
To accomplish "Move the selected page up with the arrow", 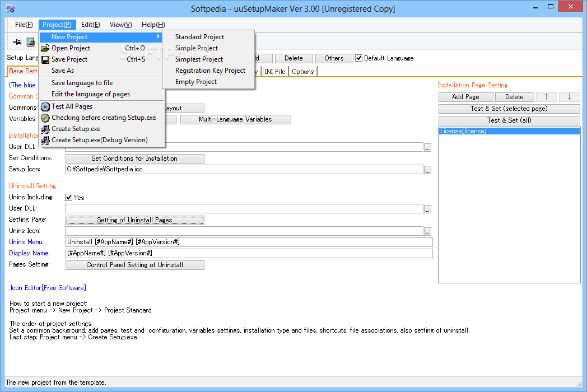I will [546, 97].
